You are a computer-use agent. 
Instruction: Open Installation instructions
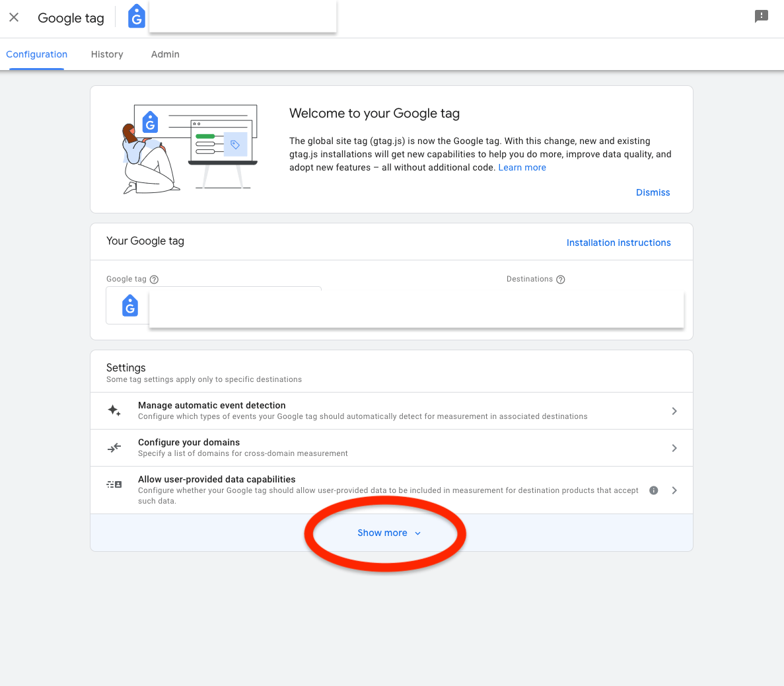click(618, 243)
